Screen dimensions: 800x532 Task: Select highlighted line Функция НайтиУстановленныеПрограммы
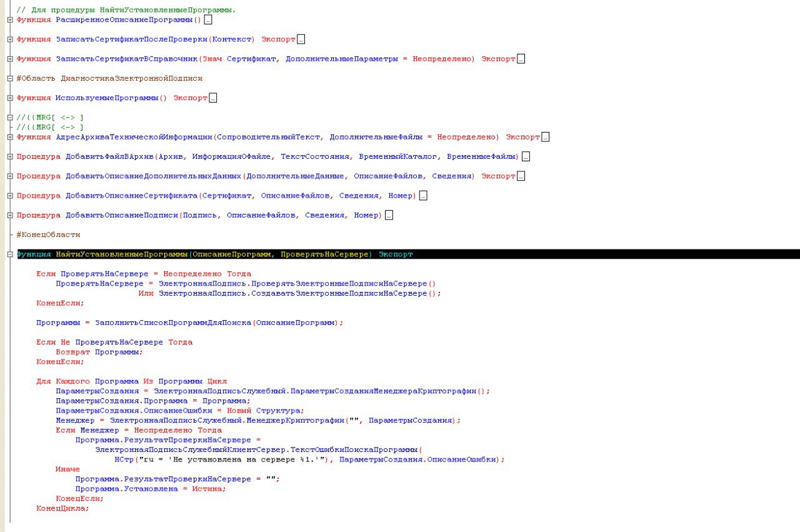point(408,254)
